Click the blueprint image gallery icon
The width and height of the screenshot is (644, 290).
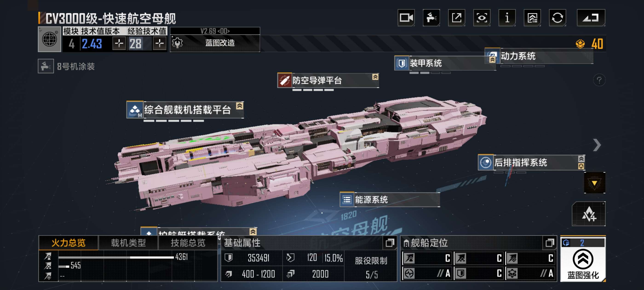pos(532,18)
